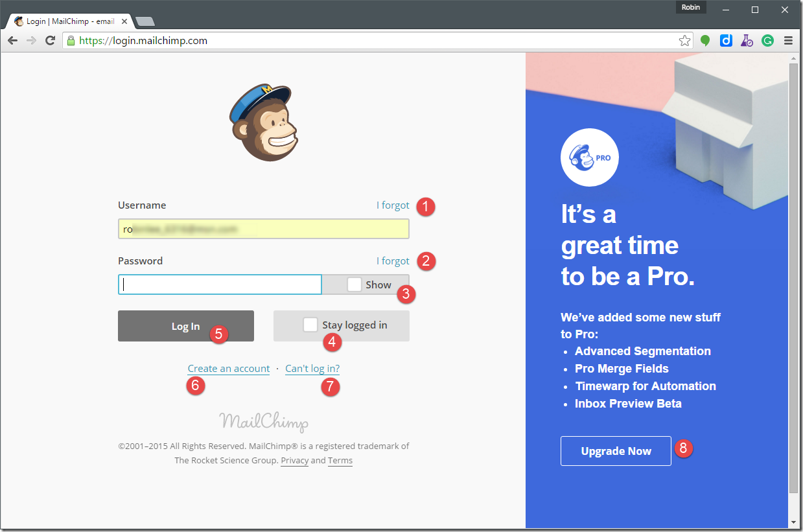Image resolution: width=803 pixels, height=532 pixels.
Task: Click the Username field label
Action: point(142,205)
